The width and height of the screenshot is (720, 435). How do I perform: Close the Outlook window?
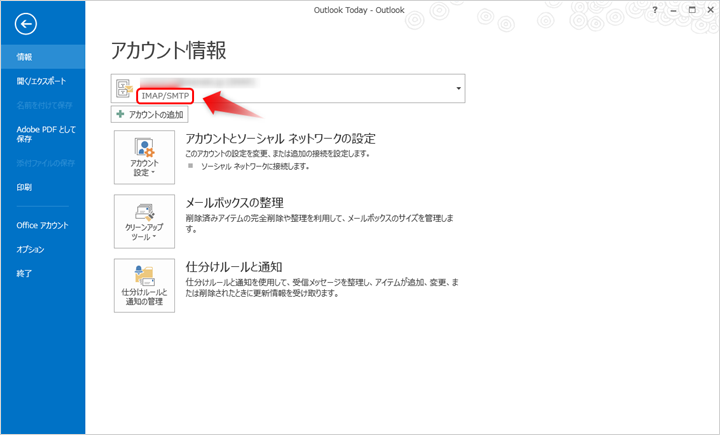tap(710, 10)
